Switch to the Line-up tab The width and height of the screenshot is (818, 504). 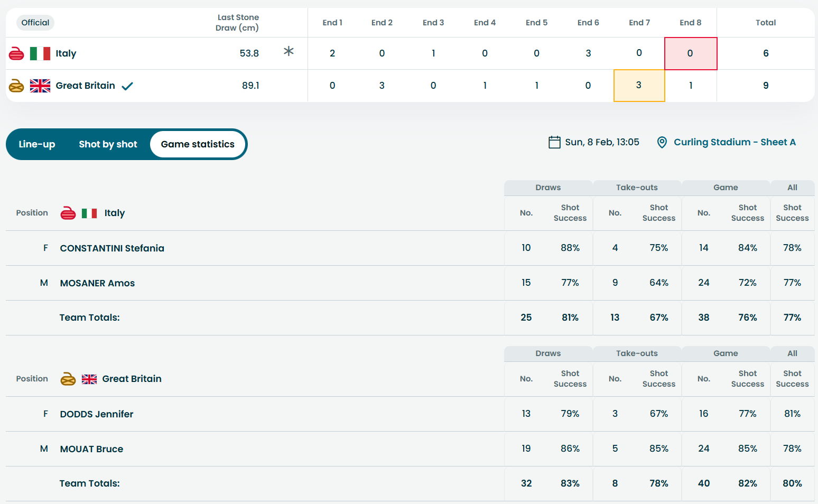pyautogui.click(x=37, y=144)
